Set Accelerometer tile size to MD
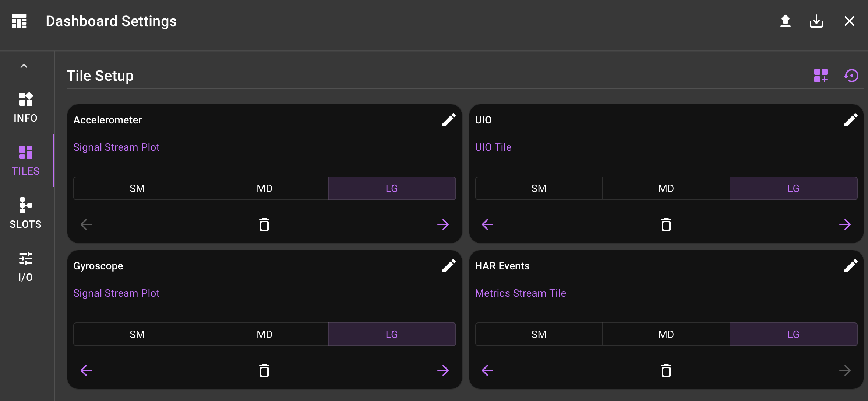 coord(264,188)
